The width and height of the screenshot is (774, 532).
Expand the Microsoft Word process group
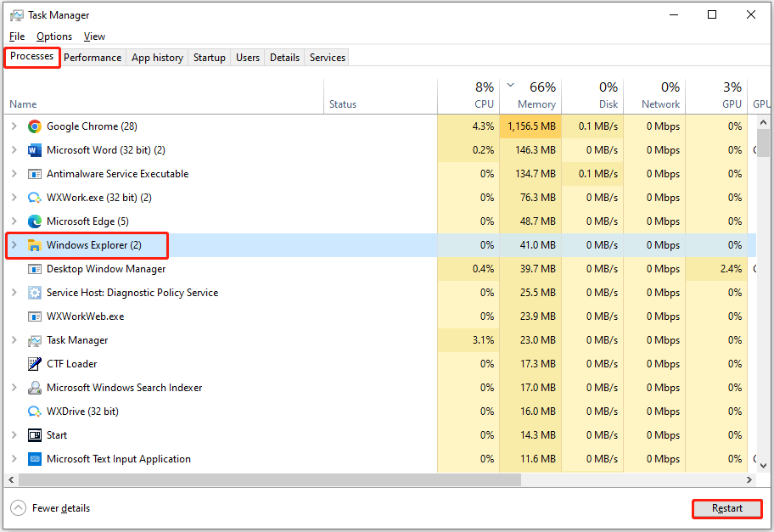14,150
